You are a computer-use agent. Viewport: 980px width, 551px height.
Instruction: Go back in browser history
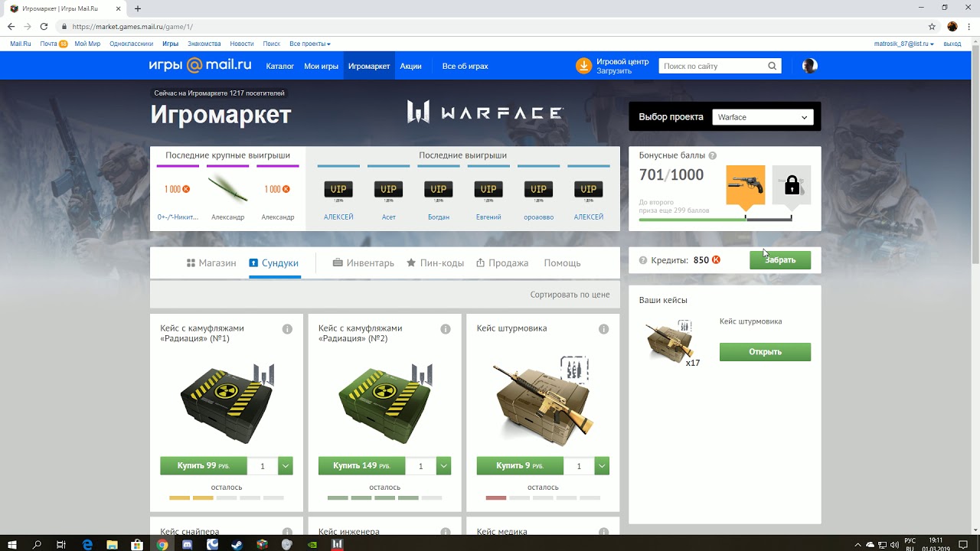pos(11,26)
